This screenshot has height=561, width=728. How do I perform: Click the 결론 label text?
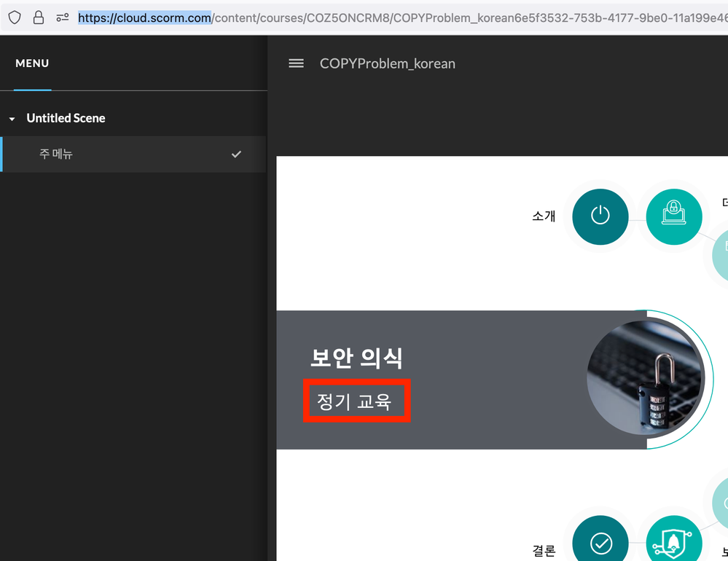(544, 551)
